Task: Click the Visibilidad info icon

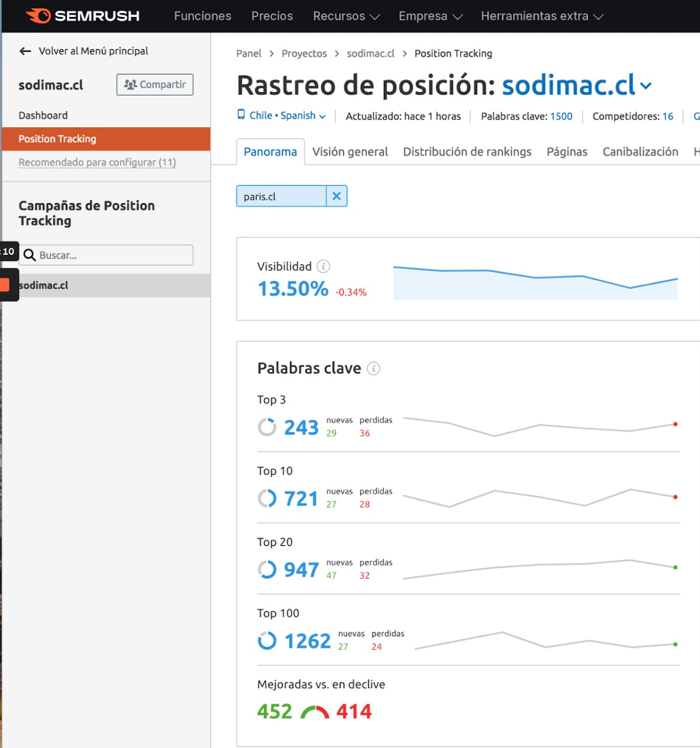Action: click(x=323, y=267)
